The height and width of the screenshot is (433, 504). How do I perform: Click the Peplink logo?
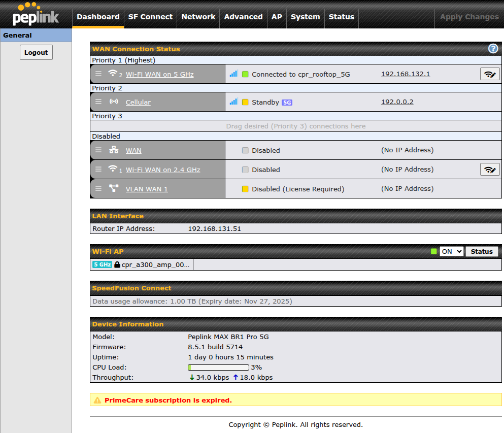[36, 14]
